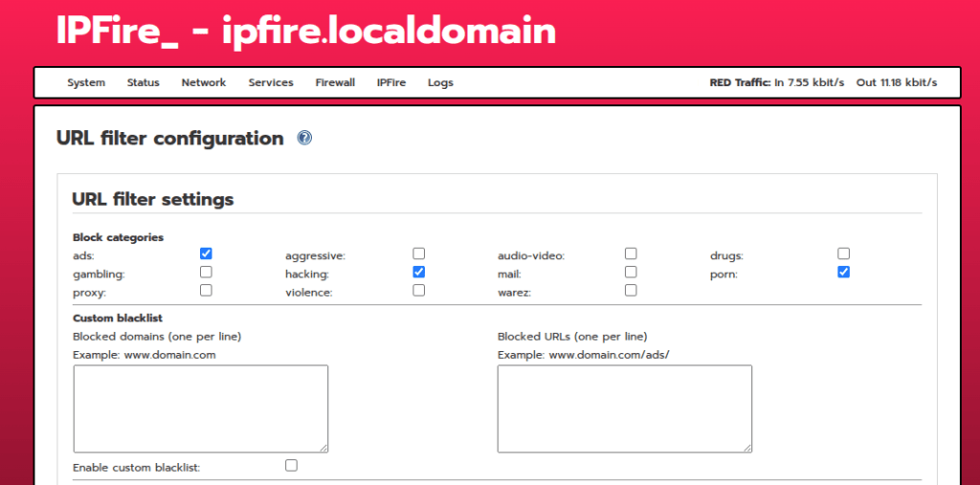Enable blocking for gambling category
Screen dimensions: 980x485
[206, 272]
